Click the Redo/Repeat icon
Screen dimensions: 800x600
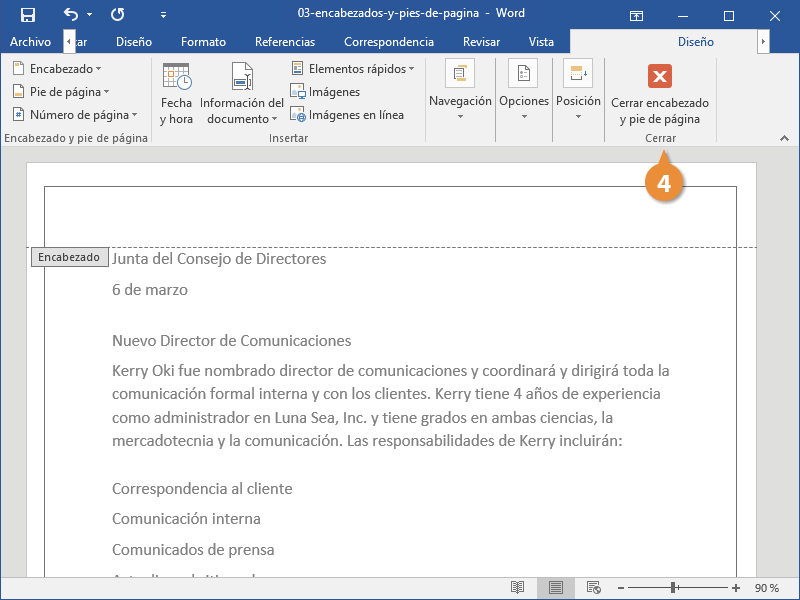118,15
